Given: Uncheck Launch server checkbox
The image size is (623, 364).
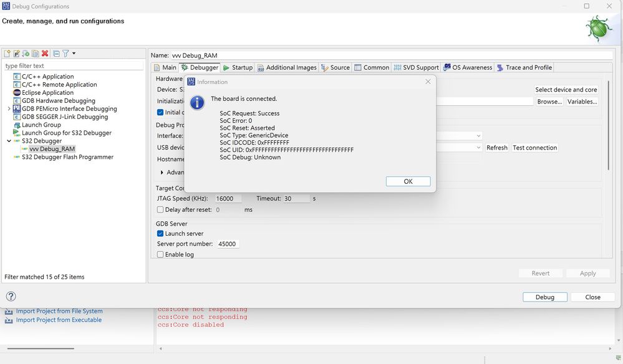Looking at the screenshot, I should click(x=160, y=234).
